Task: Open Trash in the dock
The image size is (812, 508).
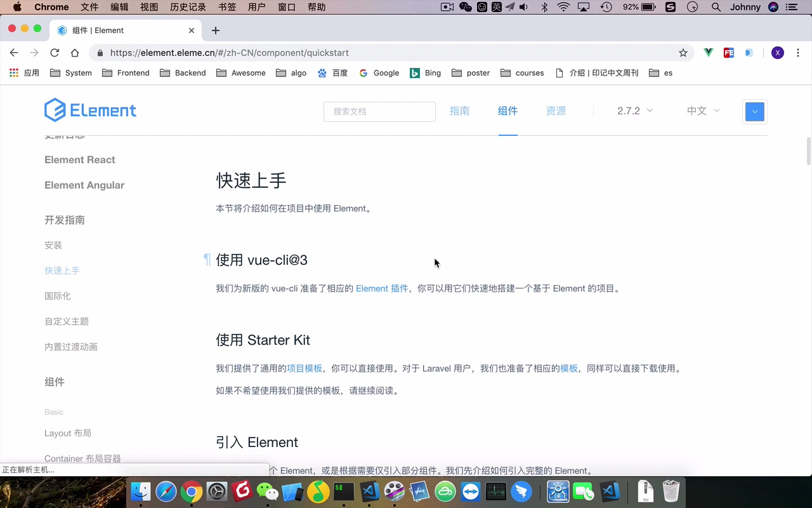Action: 671,491
